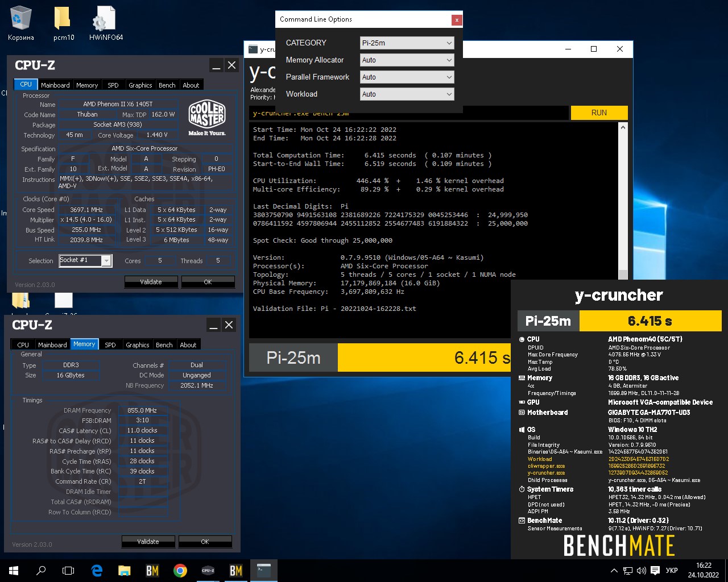The height and width of the screenshot is (582, 728).
Task: Click the BENCHMATE logo in result panel
Action: [619, 546]
